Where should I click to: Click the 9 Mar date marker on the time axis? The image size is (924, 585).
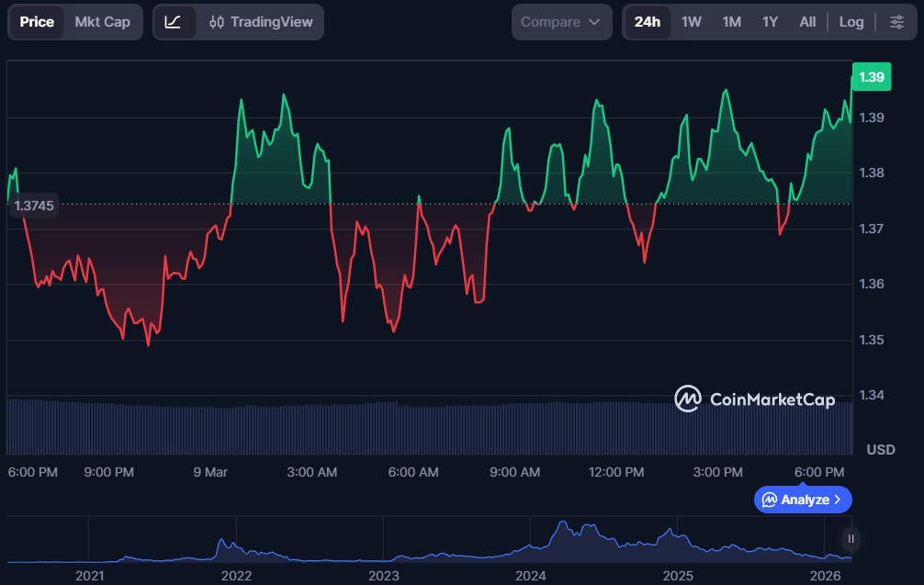(x=210, y=472)
